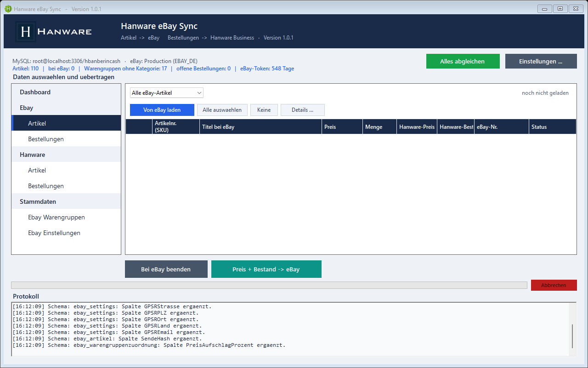Close the Hanware eBay Sync window

tap(576, 9)
